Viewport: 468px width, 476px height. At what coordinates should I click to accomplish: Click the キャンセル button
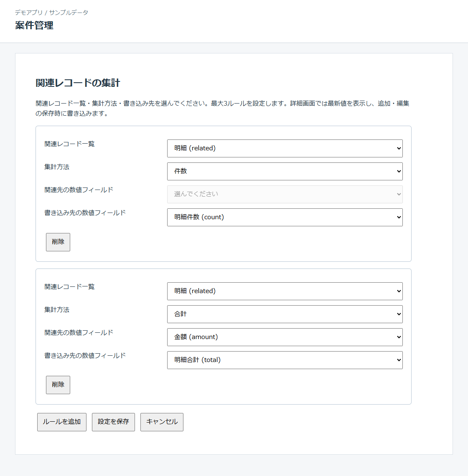[x=162, y=422]
